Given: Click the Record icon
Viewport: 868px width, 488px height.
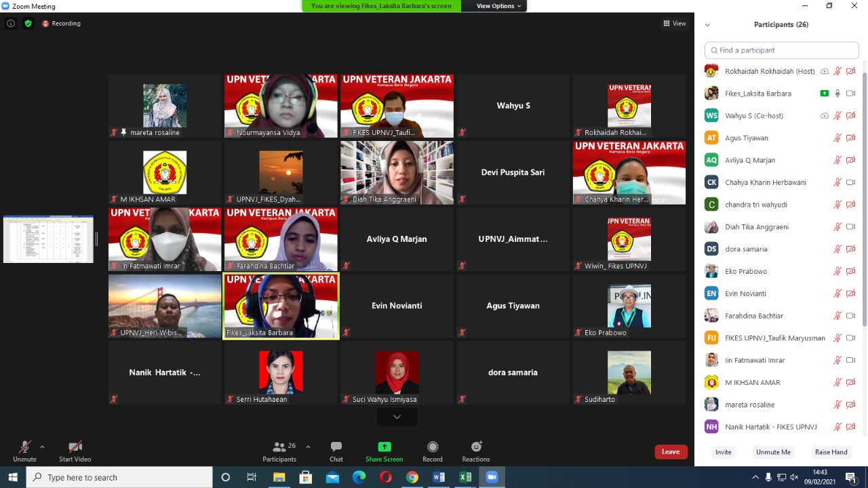Looking at the screenshot, I should 433,447.
